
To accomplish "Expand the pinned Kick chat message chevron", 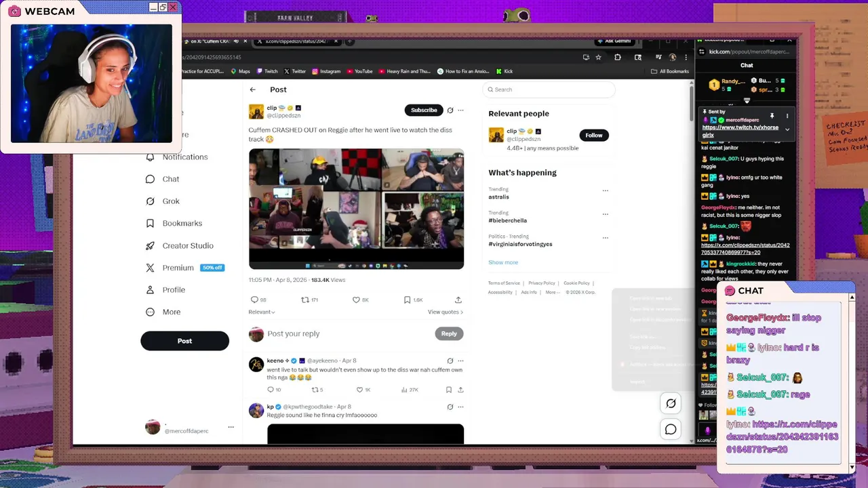I will [x=787, y=129].
